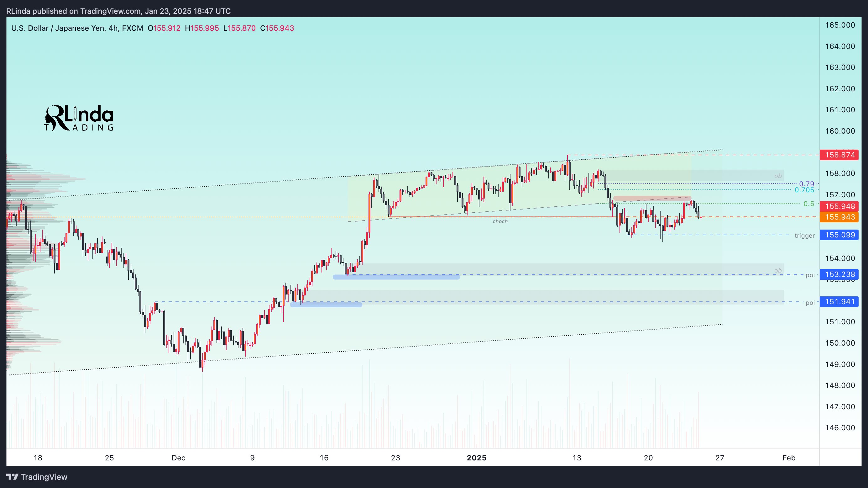Click the '20' date label on time axis
Viewport: 868px width, 488px height.
[x=648, y=458]
